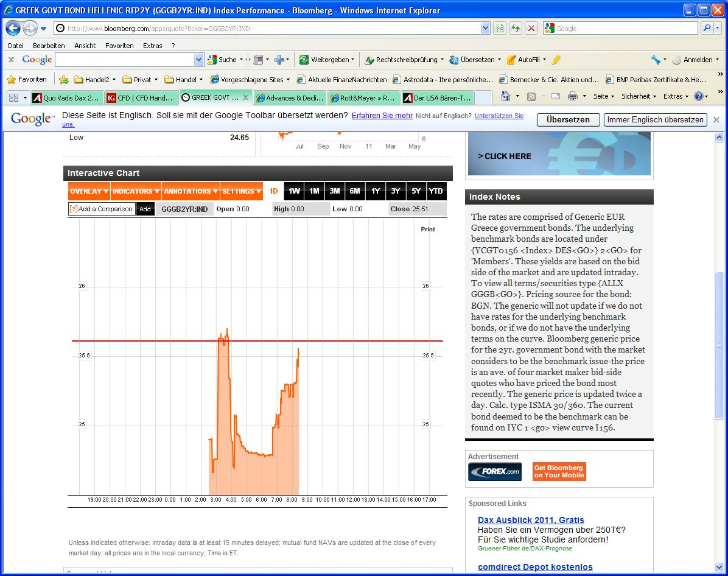
Task: Click Anmelden in the Google Toolbar
Action: [x=695, y=60]
